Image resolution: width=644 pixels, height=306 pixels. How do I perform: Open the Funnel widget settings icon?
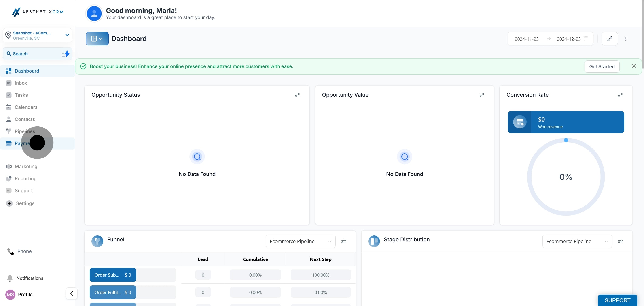point(343,241)
